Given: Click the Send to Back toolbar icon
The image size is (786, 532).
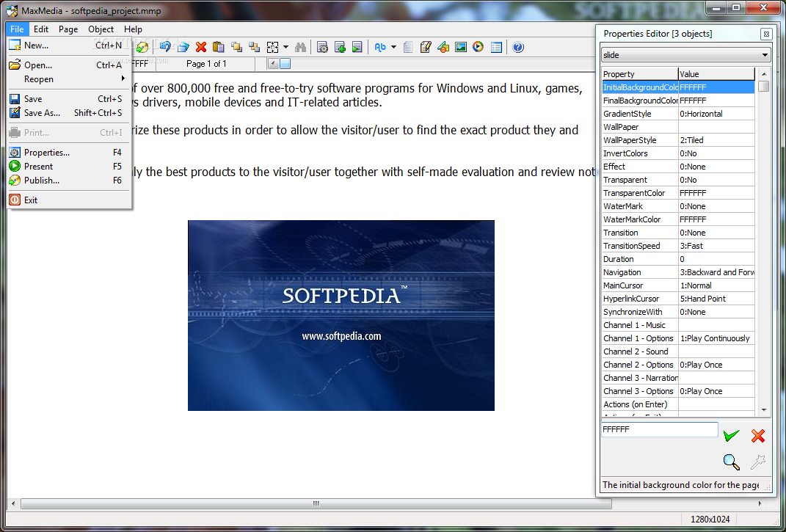Looking at the screenshot, I should click(255, 47).
